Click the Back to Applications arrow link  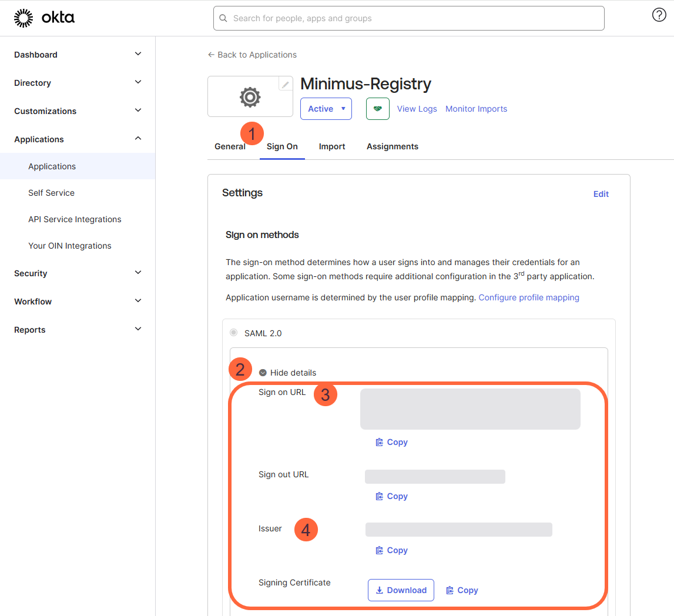[x=252, y=55]
